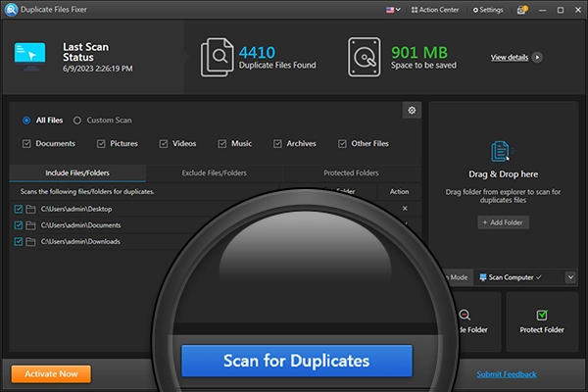Screen dimensions: 588x392
Task: Click the 4410 duplicate files count
Action: click(257, 53)
